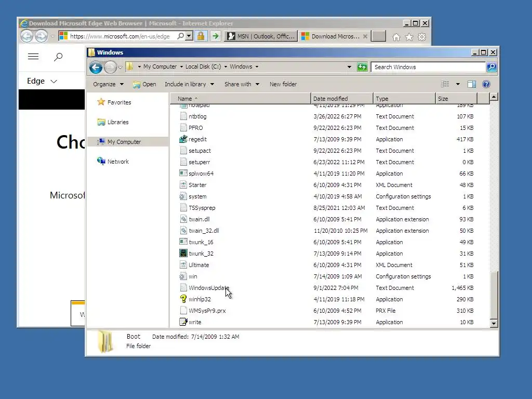Click the Open toolbar button

point(144,84)
